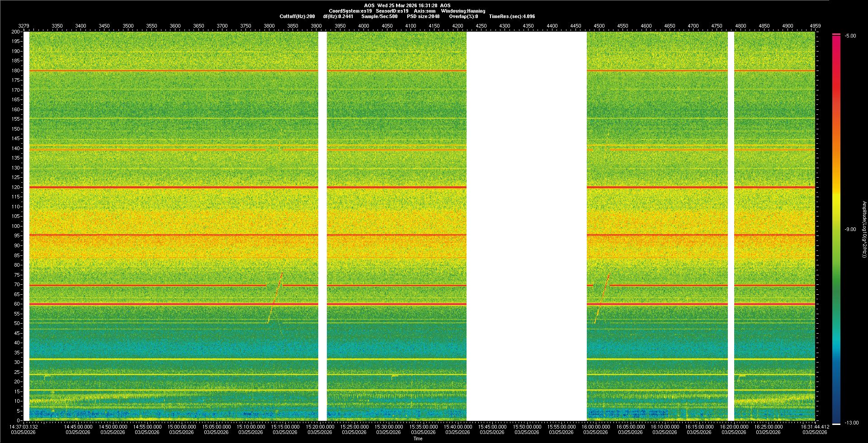Click the TimeRes.(sec):4.096 label
868x443 pixels.
(511, 16)
